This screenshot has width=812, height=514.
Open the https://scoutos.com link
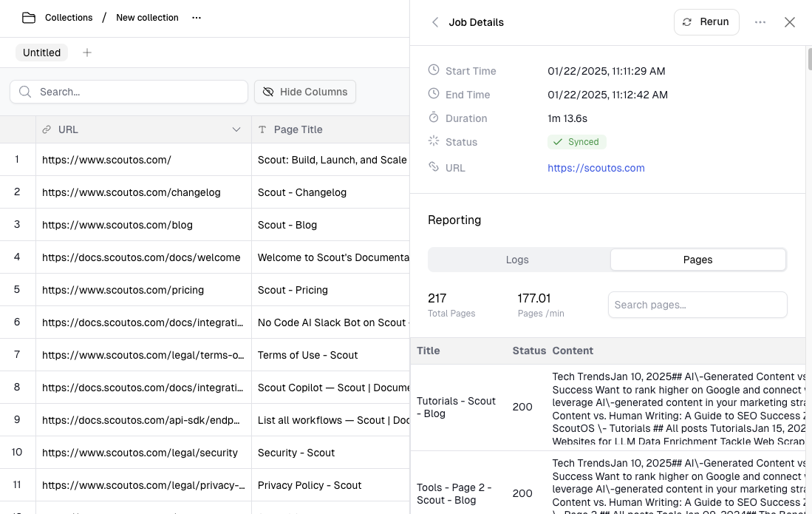[596, 168]
